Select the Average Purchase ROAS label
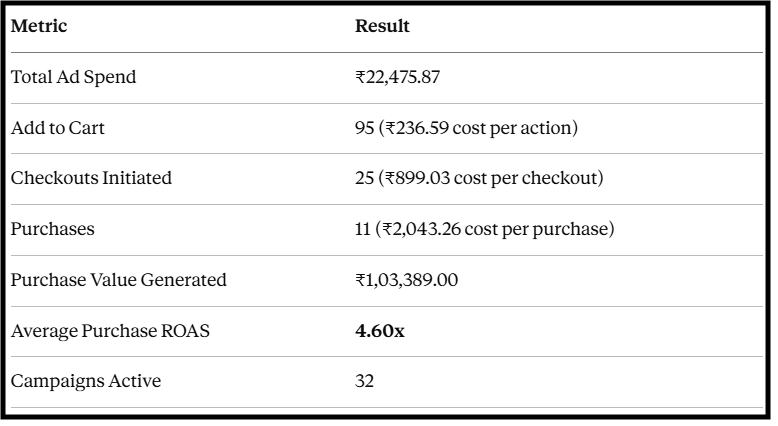Viewport: 778px width, 426px height. 110,331
